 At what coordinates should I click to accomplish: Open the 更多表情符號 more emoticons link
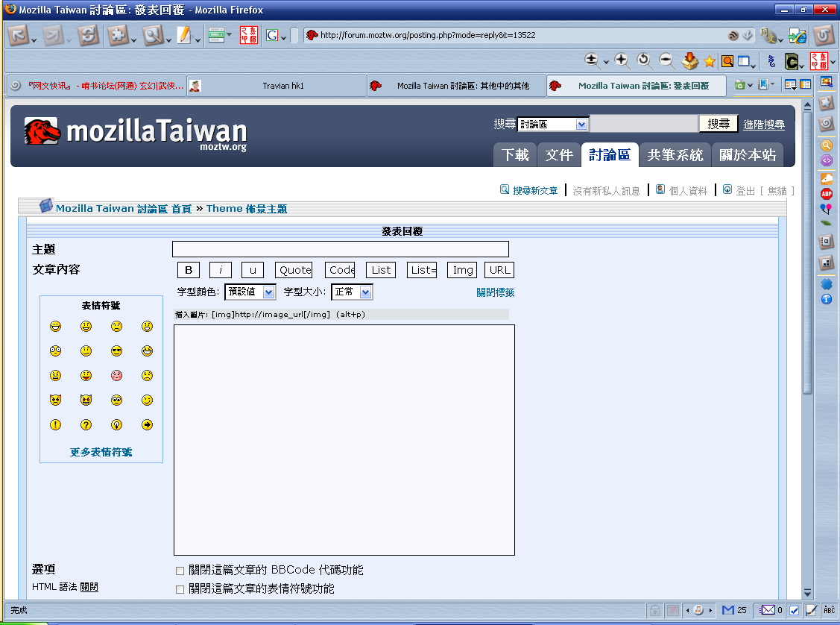101,452
